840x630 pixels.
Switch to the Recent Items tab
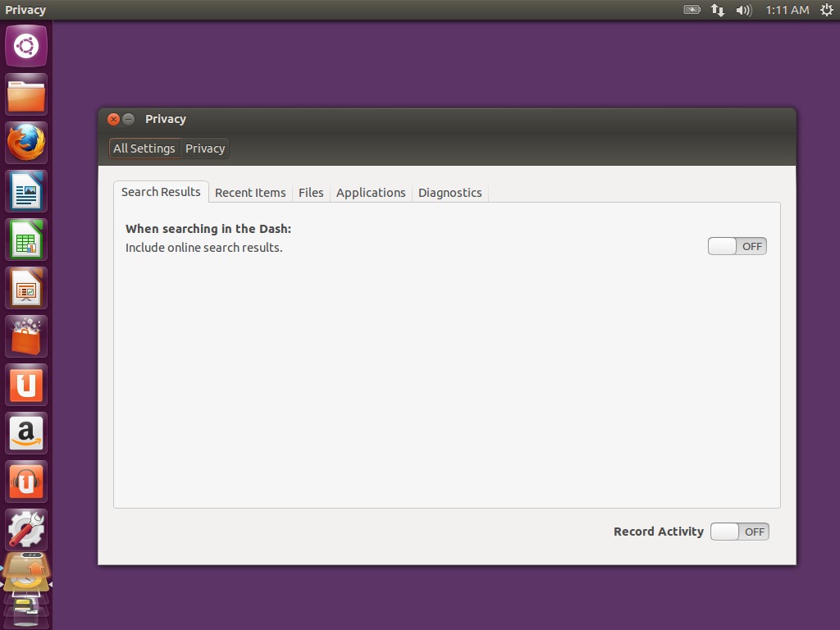tap(250, 193)
